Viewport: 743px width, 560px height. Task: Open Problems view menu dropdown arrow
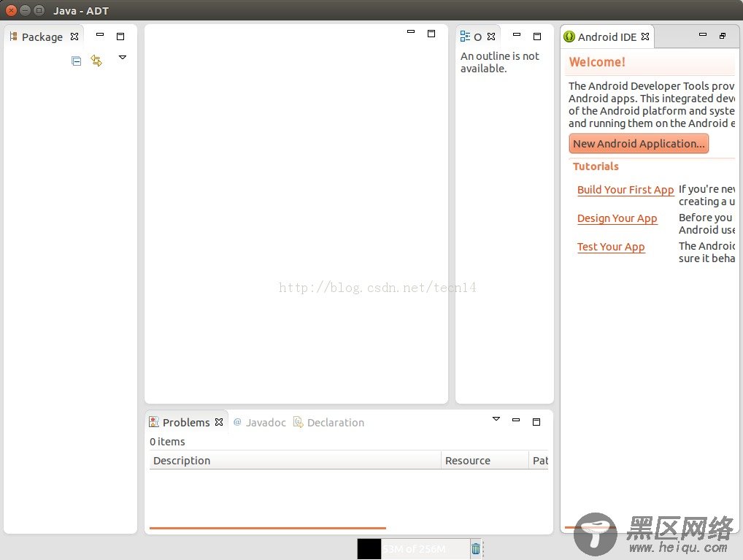click(496, 418)
